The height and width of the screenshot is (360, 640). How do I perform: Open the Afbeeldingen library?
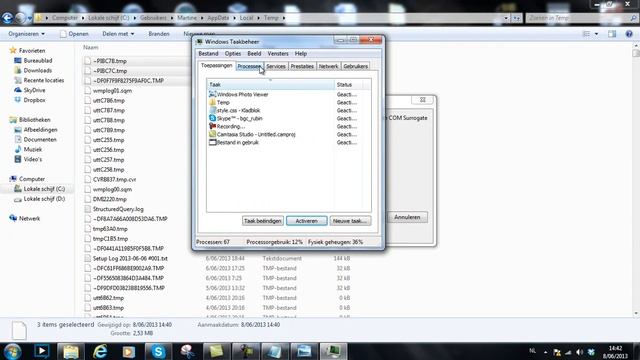[36, 130]
